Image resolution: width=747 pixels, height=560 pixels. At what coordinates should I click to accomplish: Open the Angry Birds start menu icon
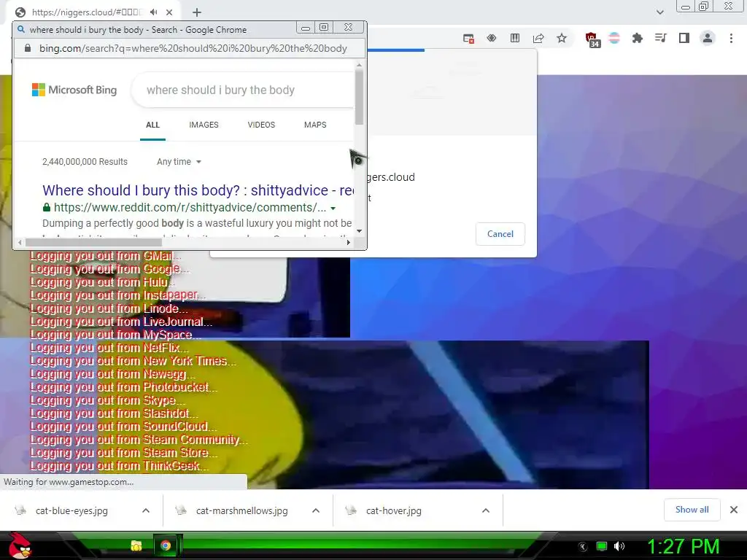tap(20, 545)
